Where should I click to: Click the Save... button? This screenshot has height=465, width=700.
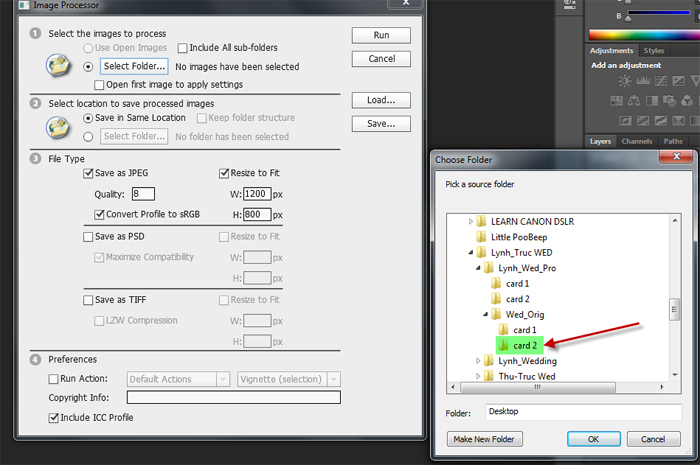click(381, 124)
